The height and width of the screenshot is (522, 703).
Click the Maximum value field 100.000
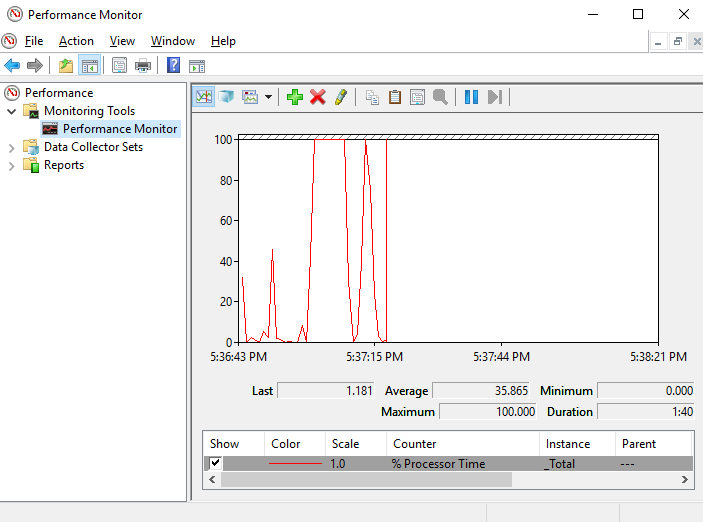(x=487, y=411)
